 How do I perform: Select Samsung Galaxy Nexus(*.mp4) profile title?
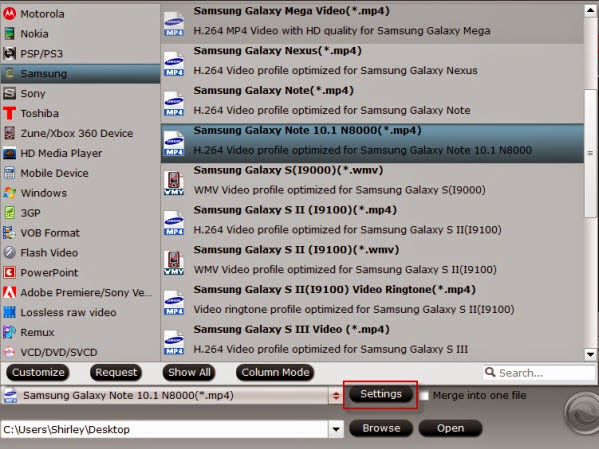pos(277,50)
